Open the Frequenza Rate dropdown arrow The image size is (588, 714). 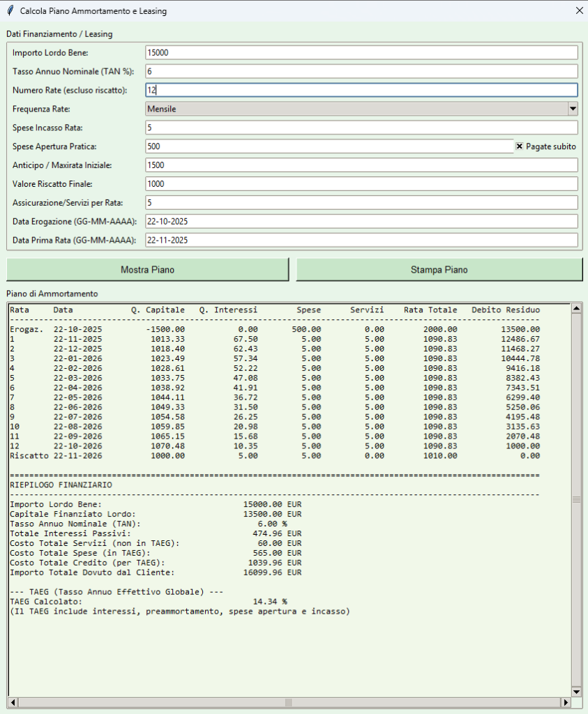coord(573,109)
